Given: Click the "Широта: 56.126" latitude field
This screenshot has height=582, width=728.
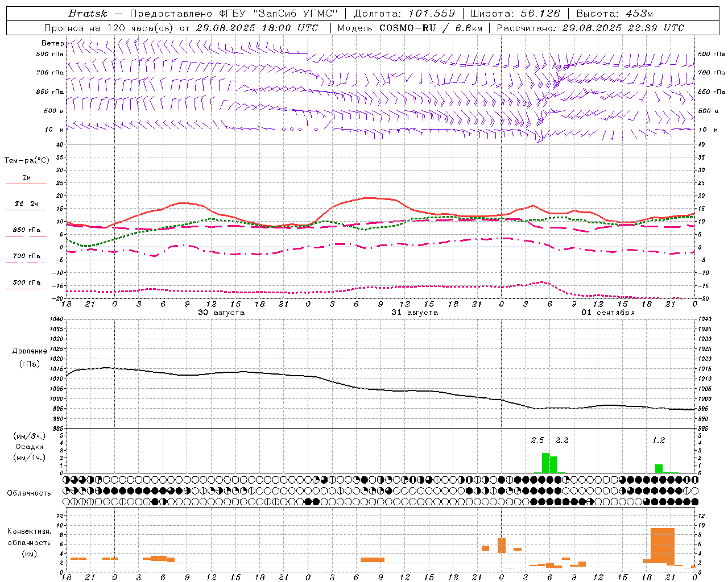Looking at the screenshot, I should point(515,14).
